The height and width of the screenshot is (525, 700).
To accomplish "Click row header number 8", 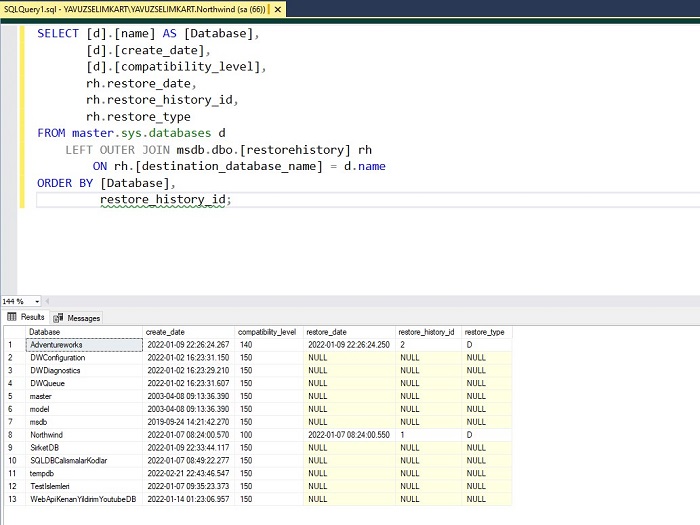I will [15, 435].
